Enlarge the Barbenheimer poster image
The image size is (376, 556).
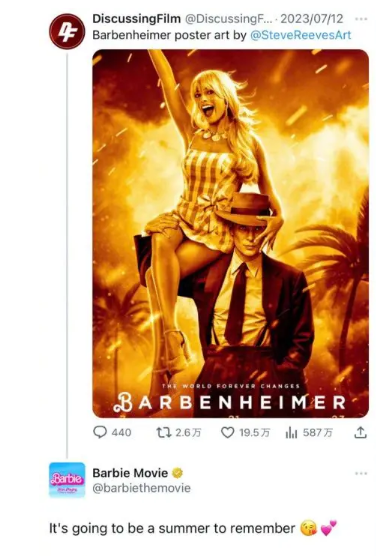tap(231, 234)
